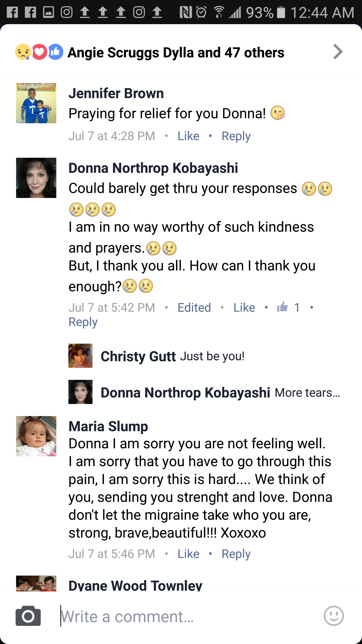The image size is (362, 644).
Task: Expand Donna's truncated "More tears…" reply
Action: (307, 393)
